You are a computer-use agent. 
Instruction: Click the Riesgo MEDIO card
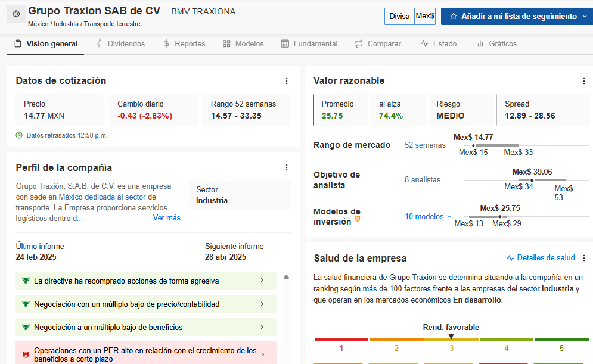coord(461,110)
